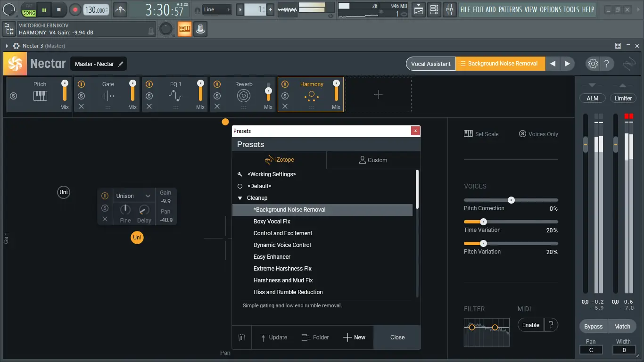The image size is (644, 362).
Task: Open the MIDI help question mark button
Action: 551,325
